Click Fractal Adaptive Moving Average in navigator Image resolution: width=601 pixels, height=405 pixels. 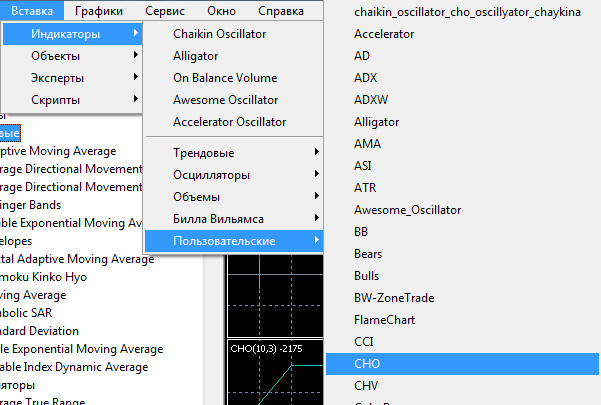[x=77, y=259]
